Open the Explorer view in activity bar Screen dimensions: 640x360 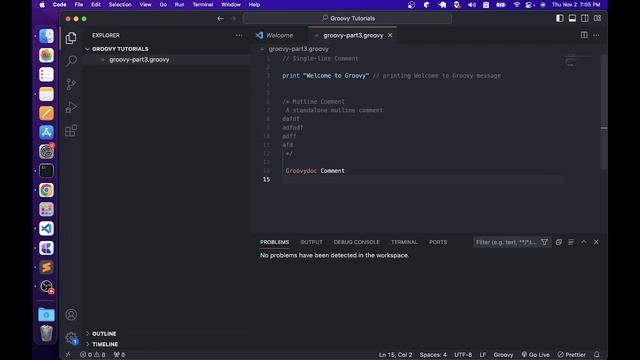tap(71, 38)
